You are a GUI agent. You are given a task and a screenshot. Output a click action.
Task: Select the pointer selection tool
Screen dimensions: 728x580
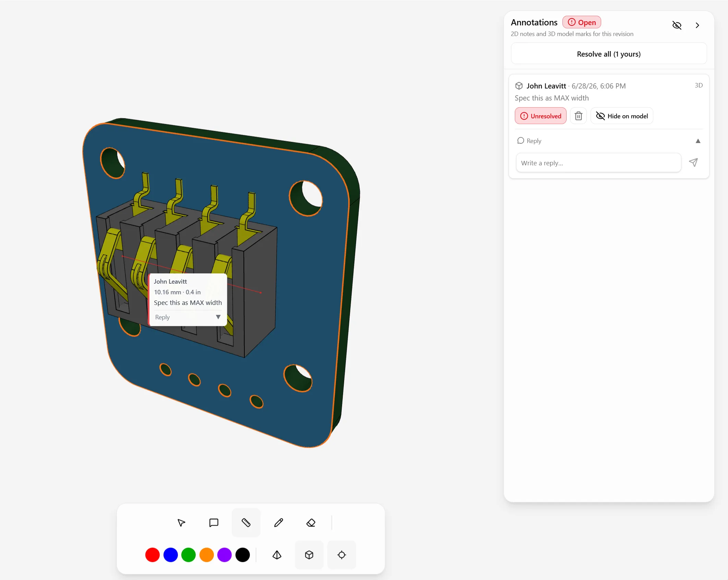point(181,523)
